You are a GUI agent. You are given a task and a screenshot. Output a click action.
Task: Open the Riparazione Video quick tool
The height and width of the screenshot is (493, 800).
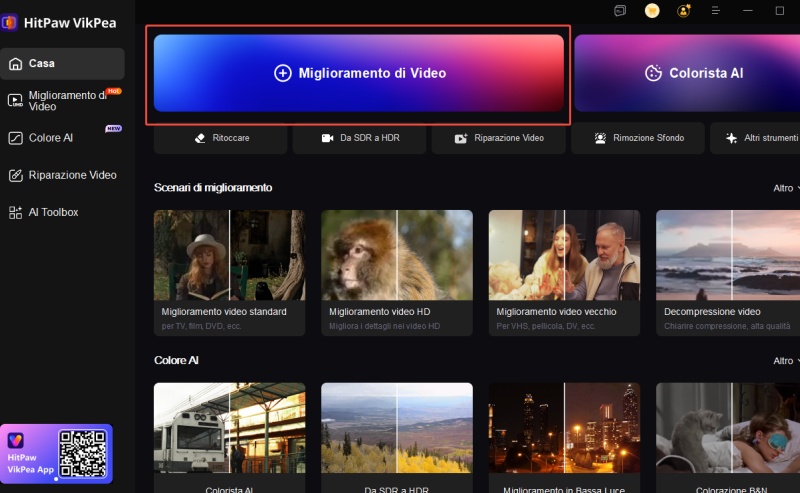(500, 138)
